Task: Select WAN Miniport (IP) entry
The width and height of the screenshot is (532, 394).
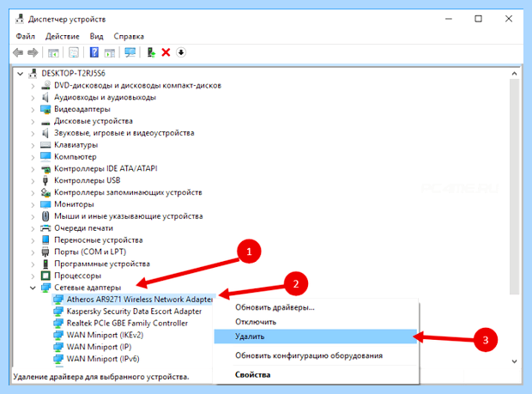Action: click(99, 347)
